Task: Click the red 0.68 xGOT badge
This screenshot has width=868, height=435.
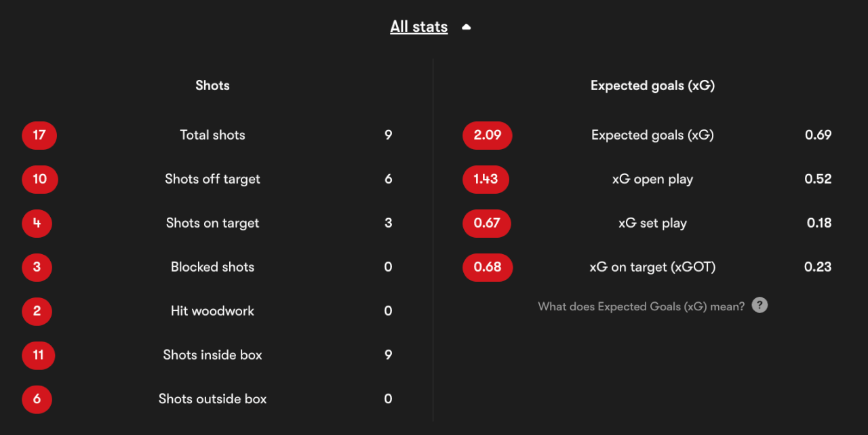Action: point(488,267)
